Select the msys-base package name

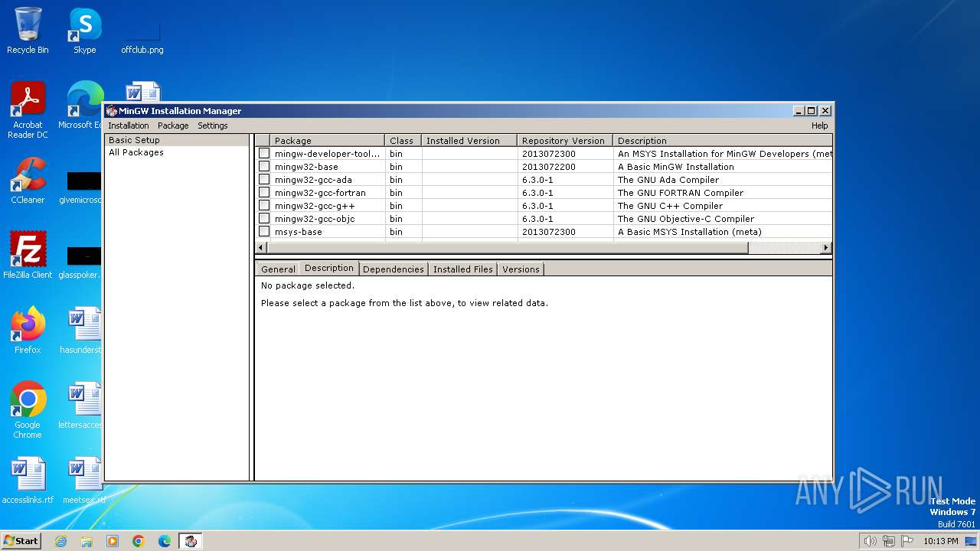298,232
